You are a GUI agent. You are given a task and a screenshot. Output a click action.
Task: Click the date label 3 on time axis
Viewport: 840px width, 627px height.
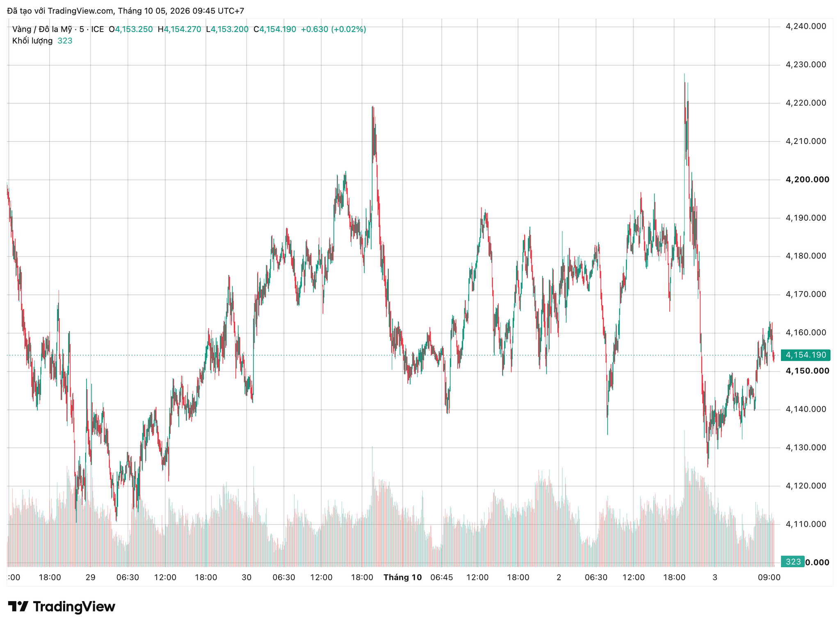tap(715, 577)
